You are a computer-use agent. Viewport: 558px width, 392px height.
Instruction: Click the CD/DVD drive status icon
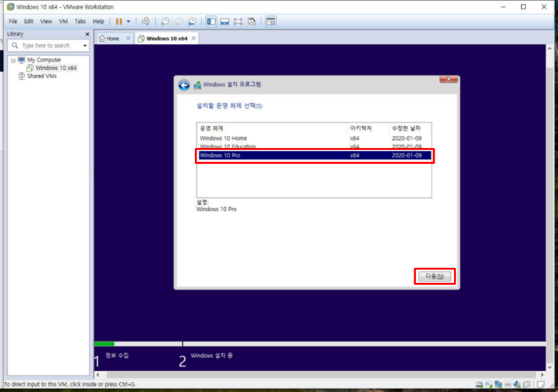[489, 385]
